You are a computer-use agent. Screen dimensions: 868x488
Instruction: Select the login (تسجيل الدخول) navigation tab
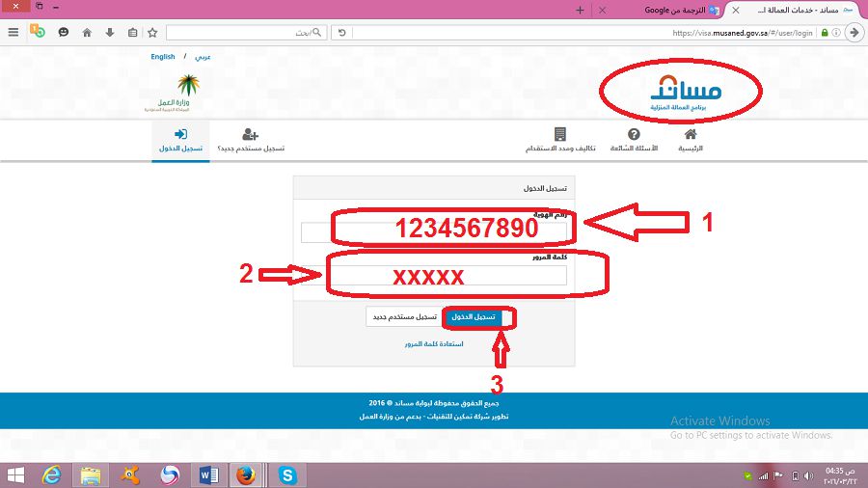[180, 140]
